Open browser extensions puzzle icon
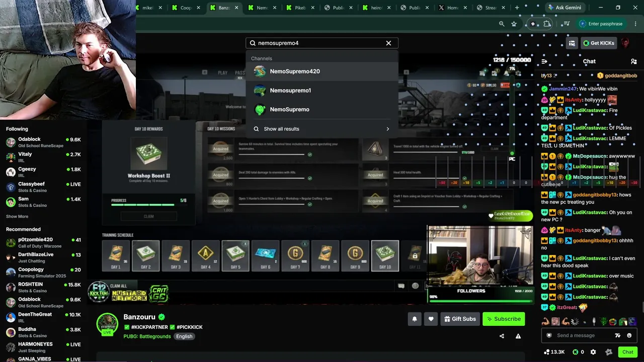 tap(547, 24)
